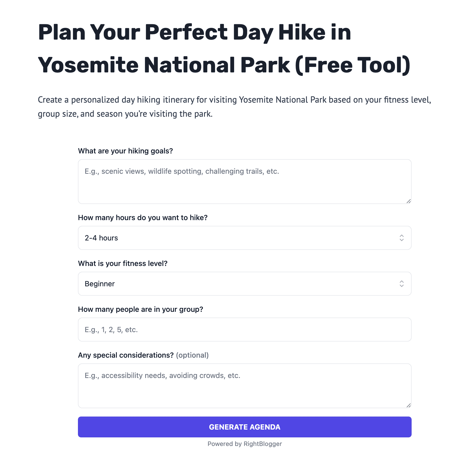Viewport: 476px width, 459px height.
Task: Click the page title heading
Action: (224, 48)
